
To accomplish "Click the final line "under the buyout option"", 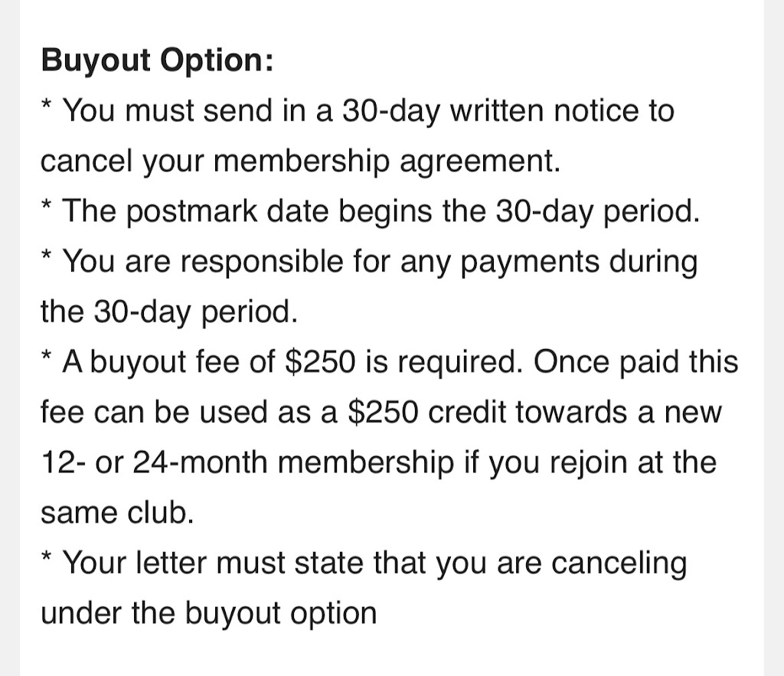I will click(x=208, y=613).
